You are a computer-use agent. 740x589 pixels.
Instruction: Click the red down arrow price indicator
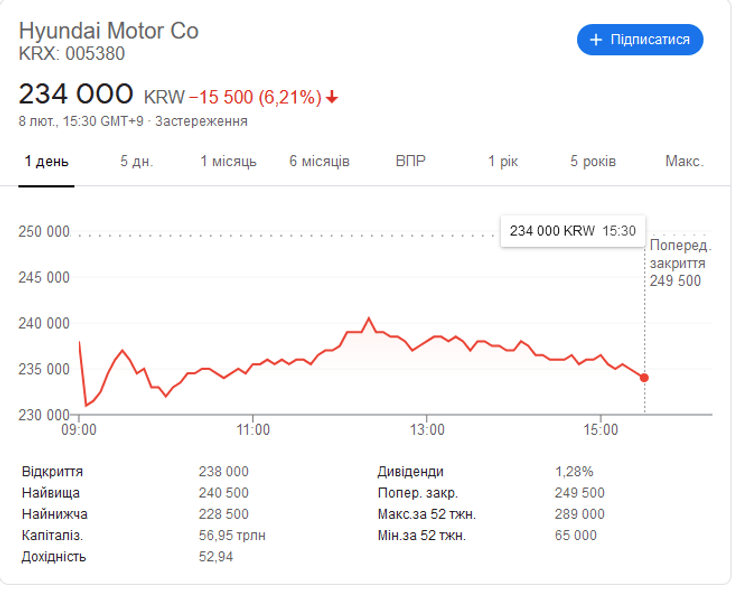coord(332,97)
